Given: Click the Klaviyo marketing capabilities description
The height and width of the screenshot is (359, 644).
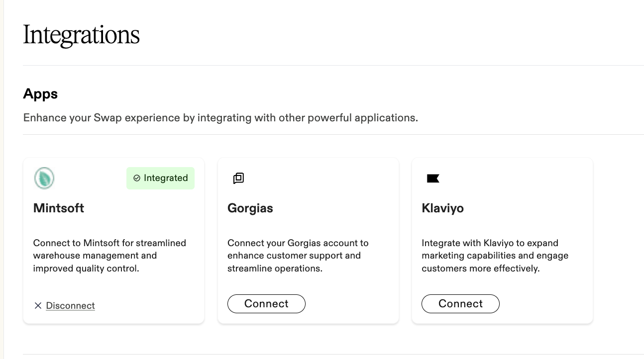Looking at the screenshot, I should coord(495,256).
